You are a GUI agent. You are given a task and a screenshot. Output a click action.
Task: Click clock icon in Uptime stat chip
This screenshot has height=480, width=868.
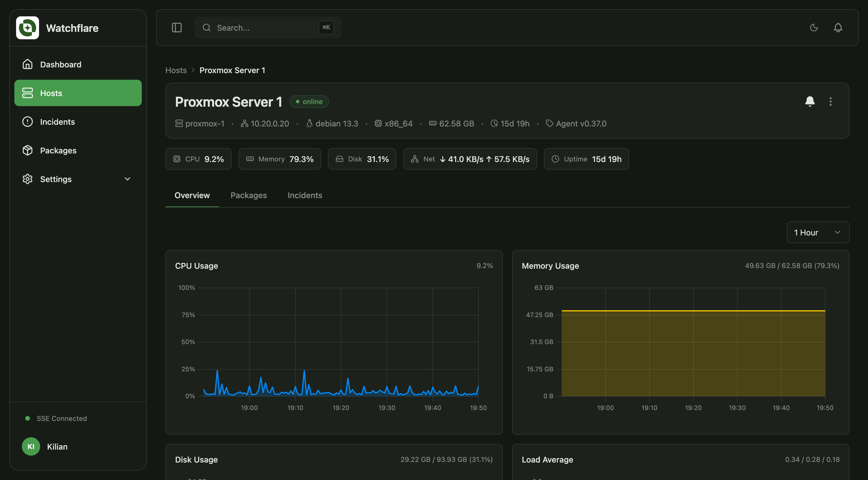point(555,159)
